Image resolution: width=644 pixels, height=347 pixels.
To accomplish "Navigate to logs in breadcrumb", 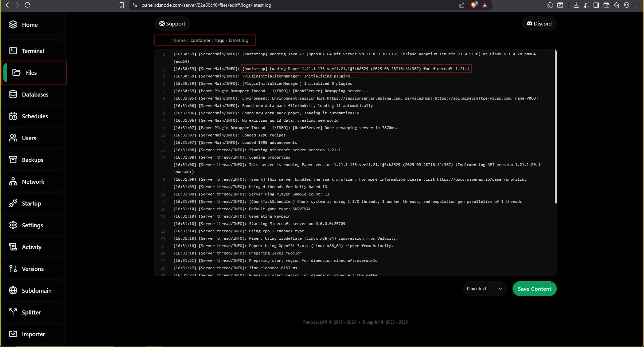I will [x=220, y=40].
